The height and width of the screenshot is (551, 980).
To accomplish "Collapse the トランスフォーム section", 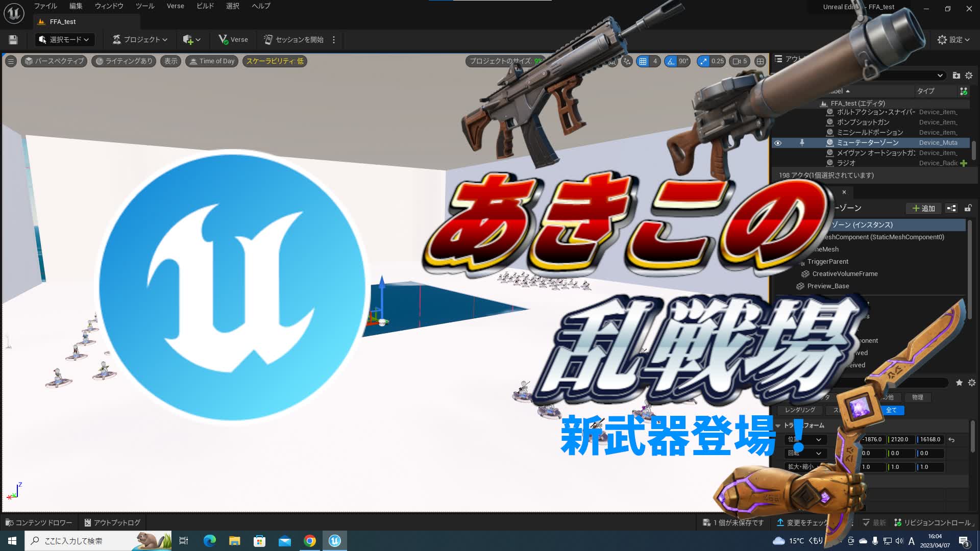I will coord(778,425).
